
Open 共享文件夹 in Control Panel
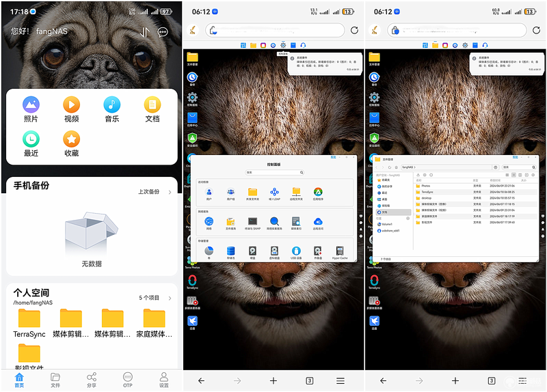coord(252,194)
